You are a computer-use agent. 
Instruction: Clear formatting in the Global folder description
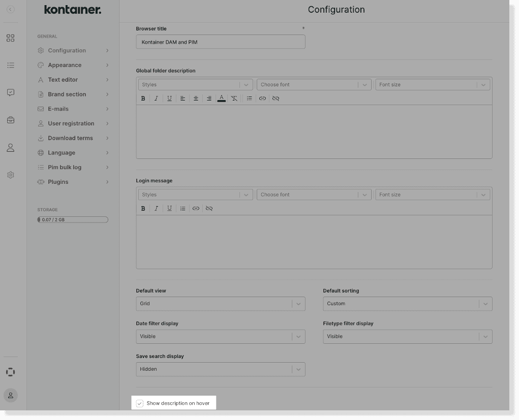coord(234,98)
